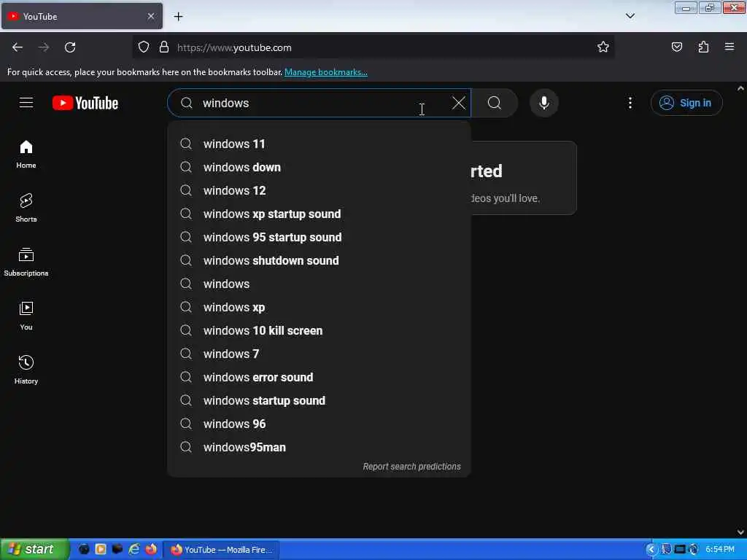Click the Sign in button
This screenshot has height=560, width=747.
(x=686, y=103)
